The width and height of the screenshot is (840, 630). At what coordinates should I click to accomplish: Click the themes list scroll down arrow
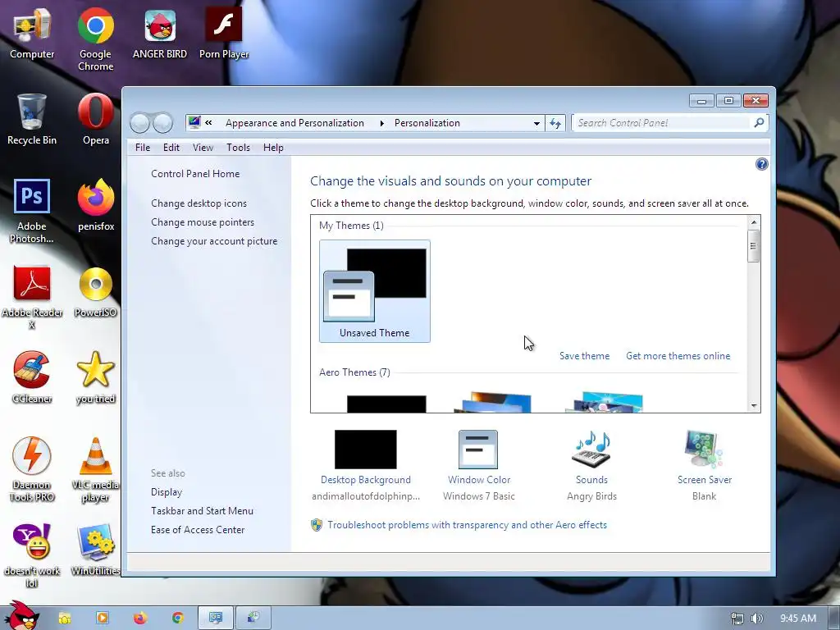pos(754,406)
